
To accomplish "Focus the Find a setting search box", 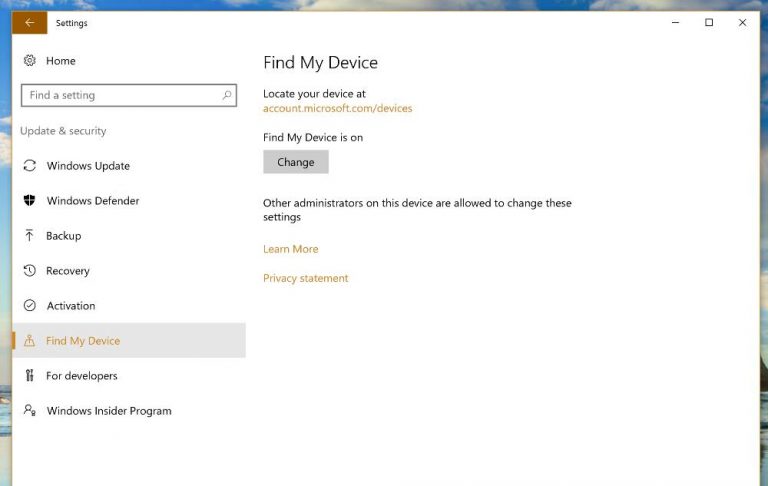I will (x=120, y=95).
